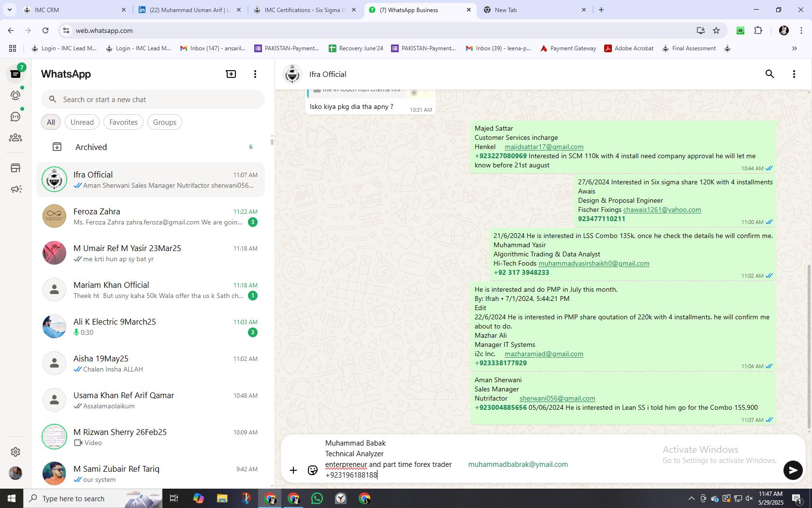This screenshot has width=812, height=508.
Task: Open business tools storefront icon
Action: click(15, 168)
